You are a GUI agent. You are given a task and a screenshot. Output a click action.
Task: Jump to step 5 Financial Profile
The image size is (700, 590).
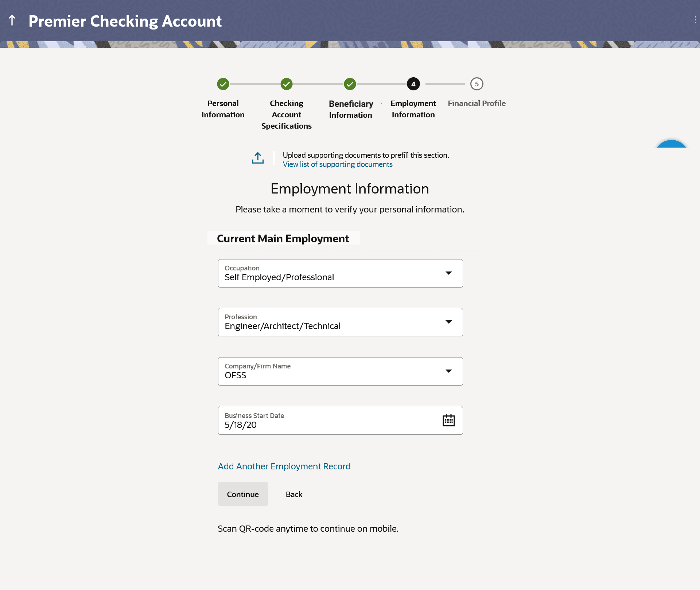click(477, 84)
